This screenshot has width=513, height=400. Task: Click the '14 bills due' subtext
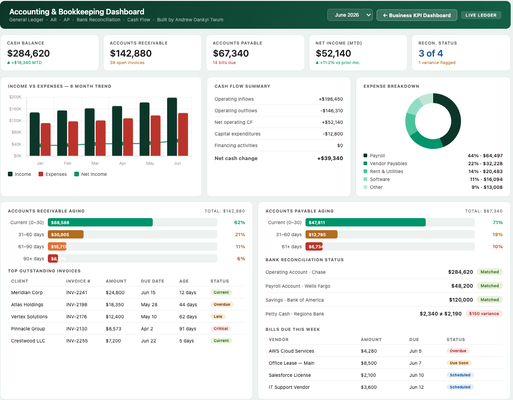224,63
